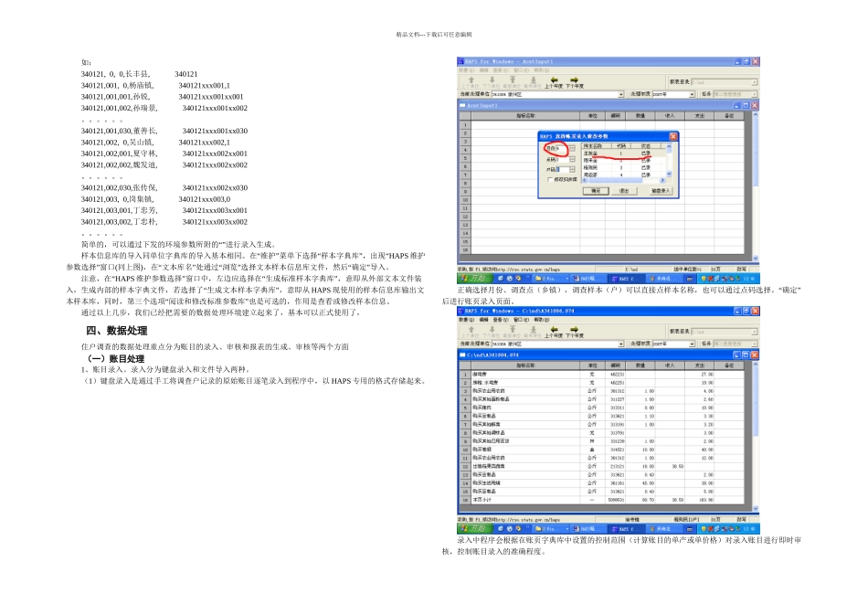Click 收入 column header in AcntInput1 grid
868x614 pixels.
pos(670,116)
